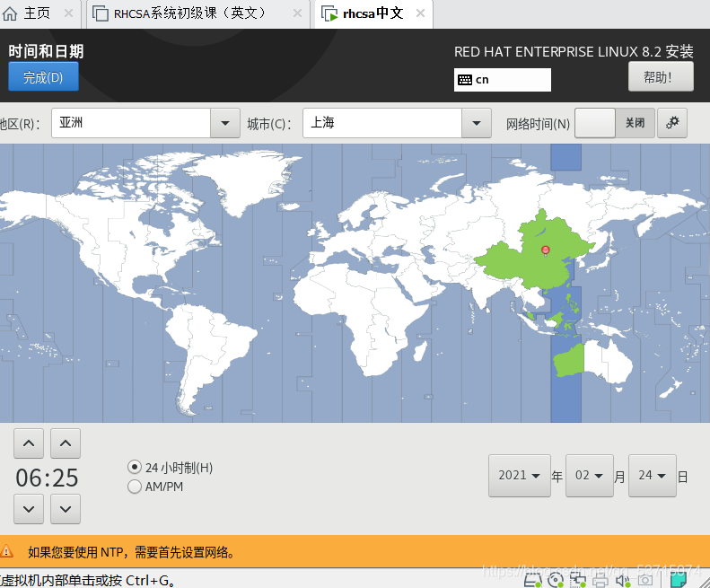Click the teal message log note icon
The height and width of the screenshot is (588, 710).
[679, 579]
